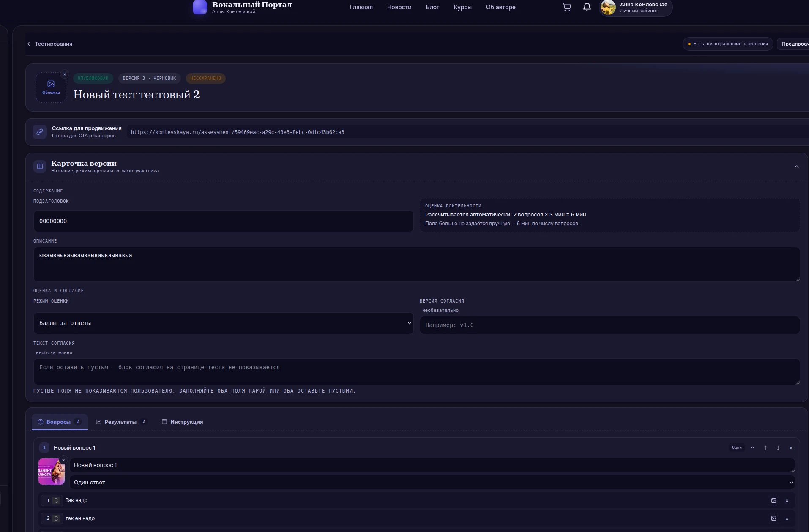
Task: Increase the score stepper for answer 1
Action: click(56, 498)
